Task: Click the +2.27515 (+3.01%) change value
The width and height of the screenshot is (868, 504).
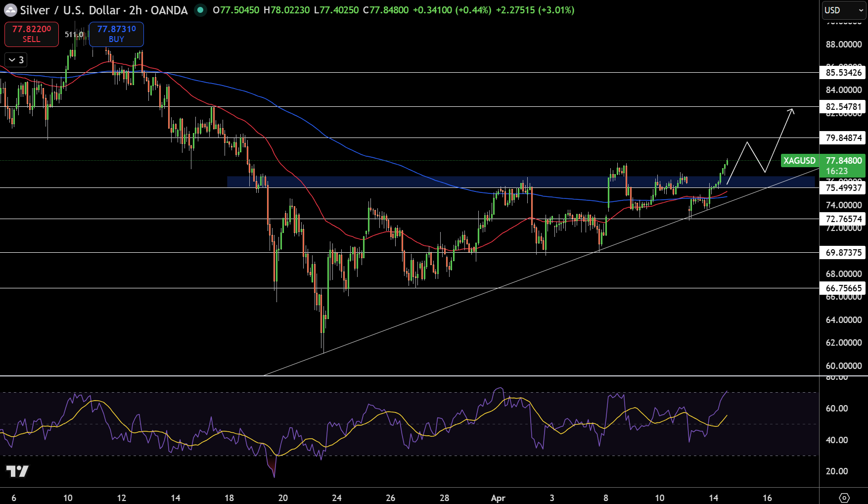Action: (x=534, y=10)
